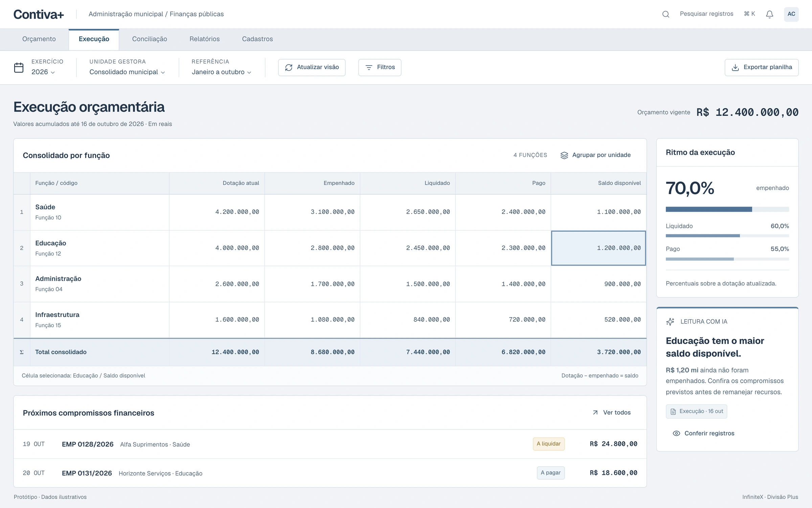Open commitment EMP 0131/2026
This screenshot has height=508, width=812.
[x=87, y=473]
